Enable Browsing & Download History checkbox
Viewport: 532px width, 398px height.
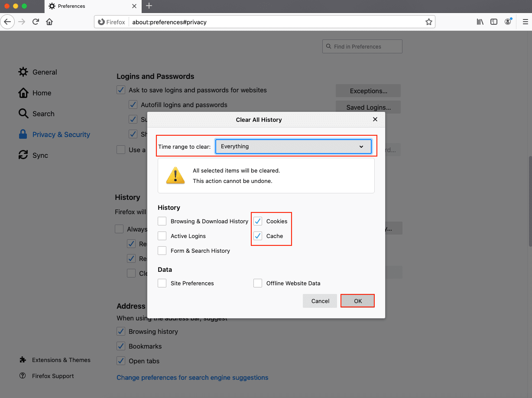point(162,221)
